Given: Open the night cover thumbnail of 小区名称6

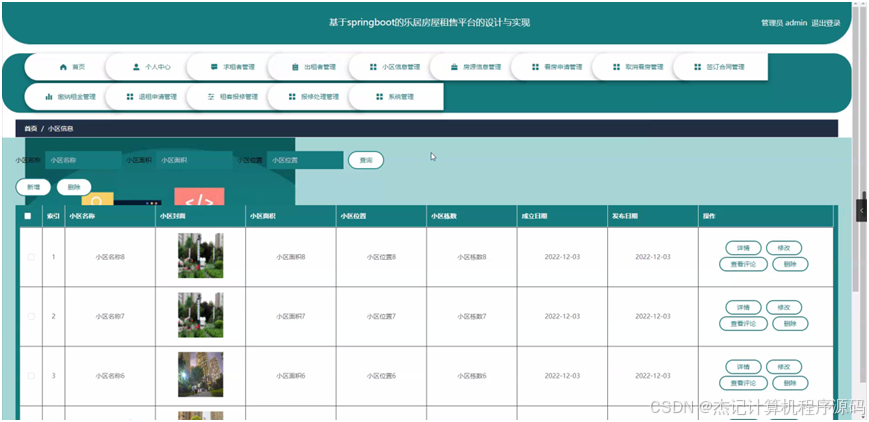Looking at the screenshot, I should pos(200,374).
